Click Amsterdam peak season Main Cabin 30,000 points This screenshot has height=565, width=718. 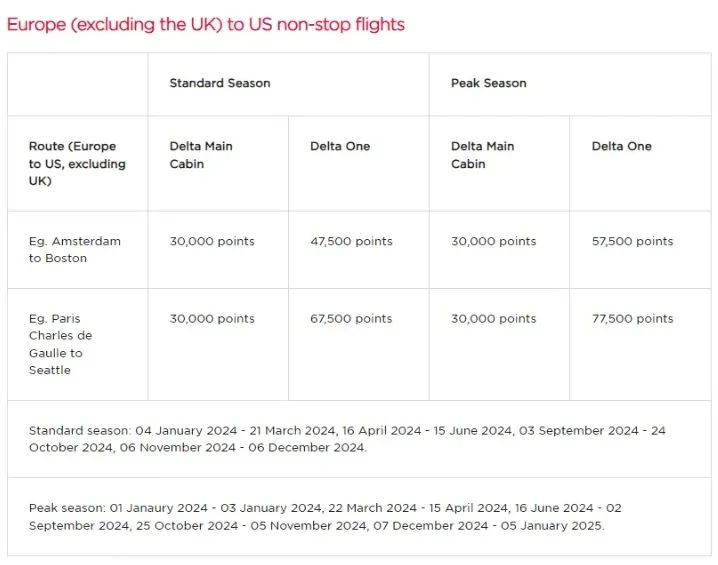coord(493,241)
